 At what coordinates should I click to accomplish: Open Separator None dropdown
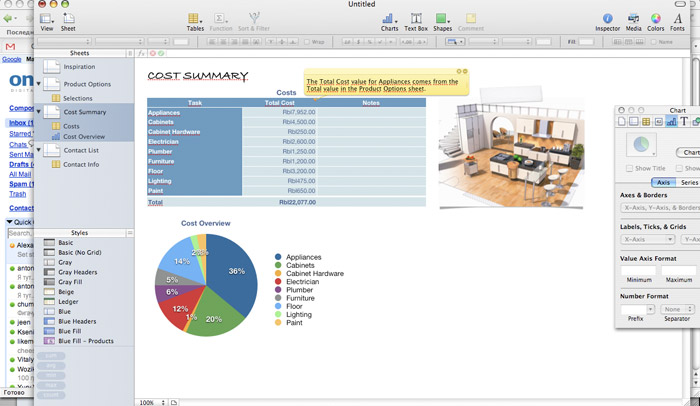coord(678,309)
